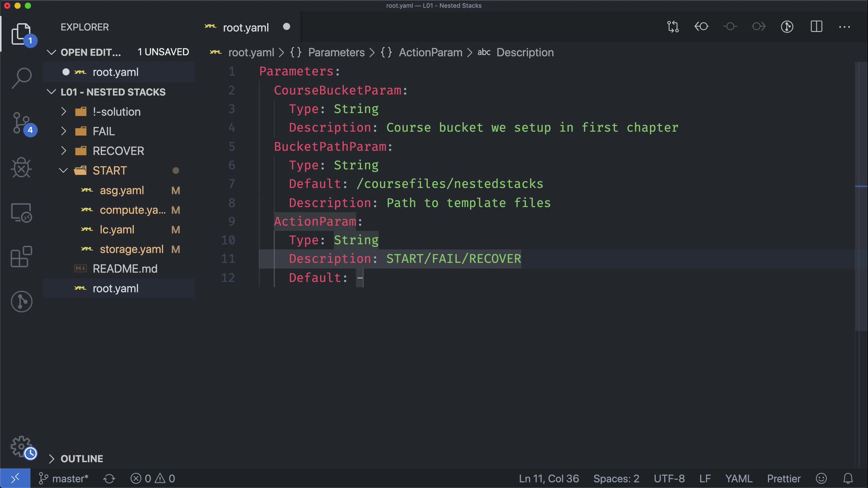Open the Search view in activity bar
868x488 pixels.
click(x=21, y=78)
